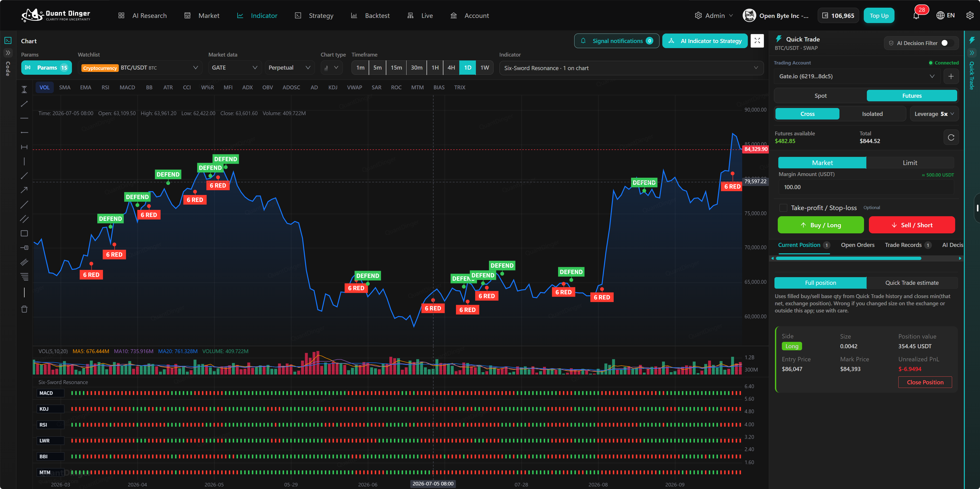Open the Strategy menu

click(x=314, y=16)
